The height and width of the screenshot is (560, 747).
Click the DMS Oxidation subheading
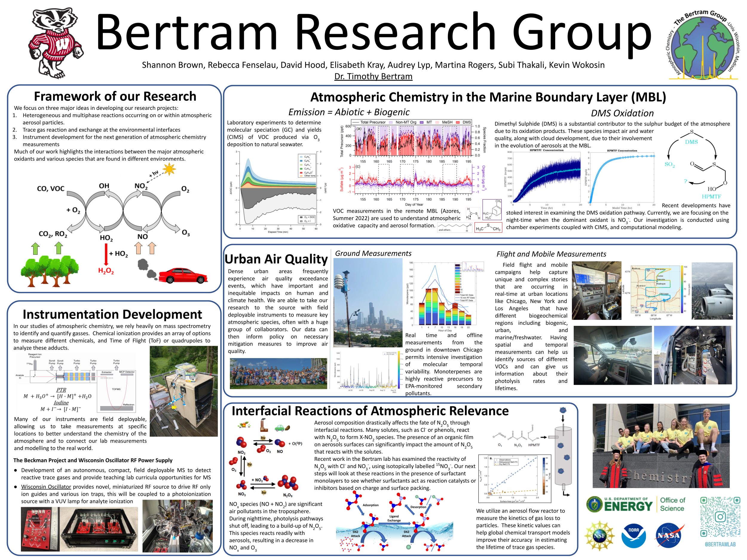tap(622, 113)
